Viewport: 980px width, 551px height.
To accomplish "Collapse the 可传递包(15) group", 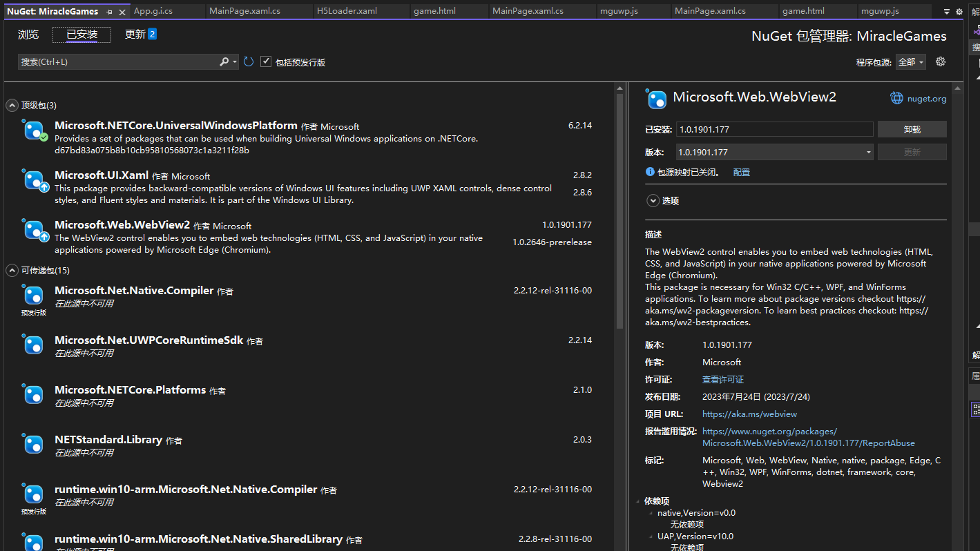I will point(12,270).
